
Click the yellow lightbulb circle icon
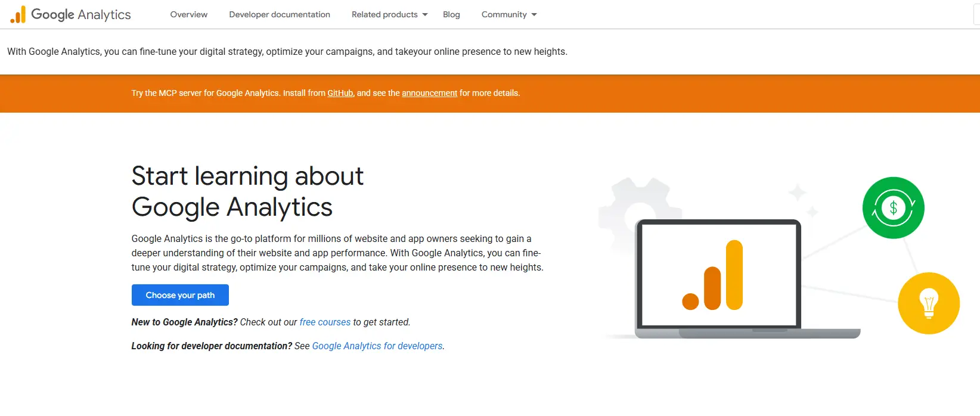tap(928, 303)
